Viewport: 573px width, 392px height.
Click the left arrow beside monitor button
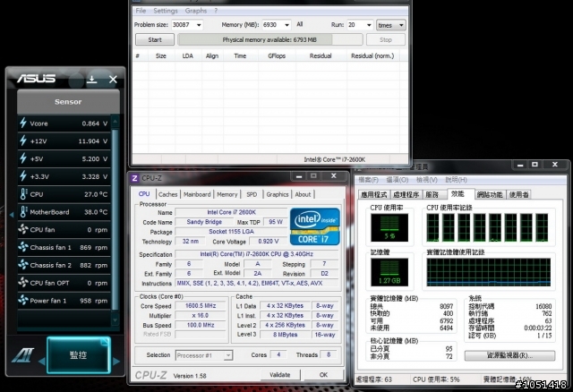click(x=42, y=362)
